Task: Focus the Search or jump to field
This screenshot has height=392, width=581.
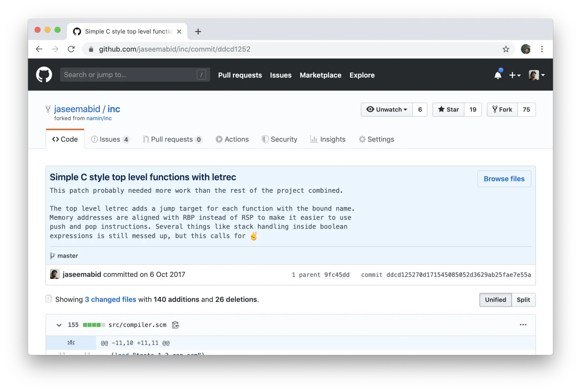Action: (135, 75)
